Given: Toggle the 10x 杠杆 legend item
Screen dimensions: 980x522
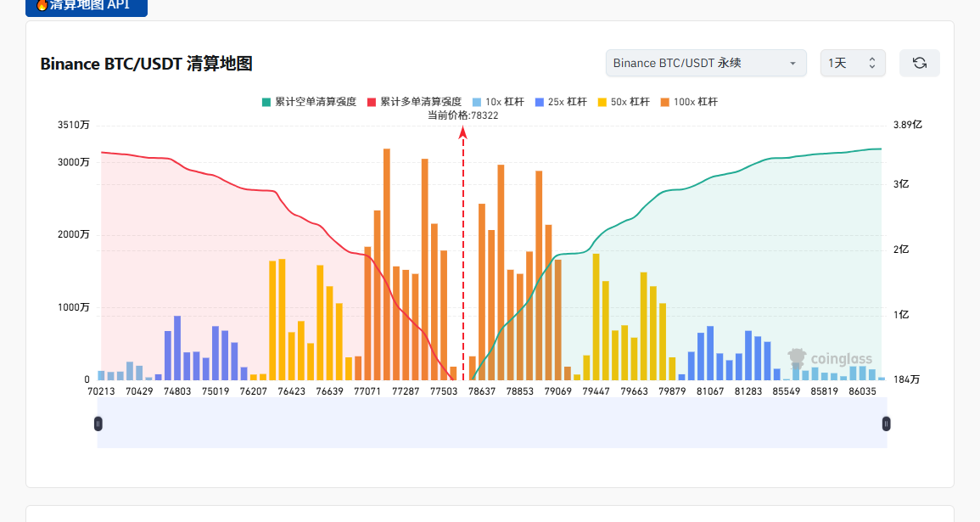Looking at the screenshot, I should [x=498, y=102].
